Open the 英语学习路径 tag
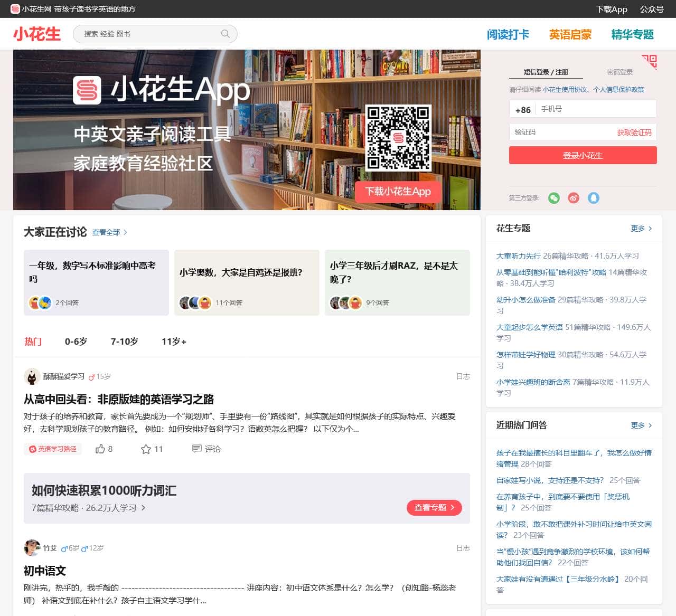Screen dimensions: 676x616 [53, 449]
